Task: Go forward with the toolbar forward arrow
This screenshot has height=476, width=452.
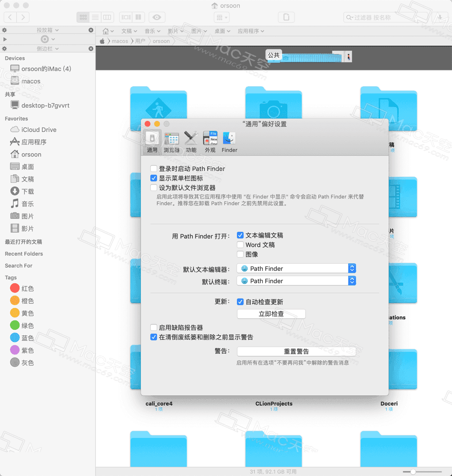Action: [x=23, y=17]
